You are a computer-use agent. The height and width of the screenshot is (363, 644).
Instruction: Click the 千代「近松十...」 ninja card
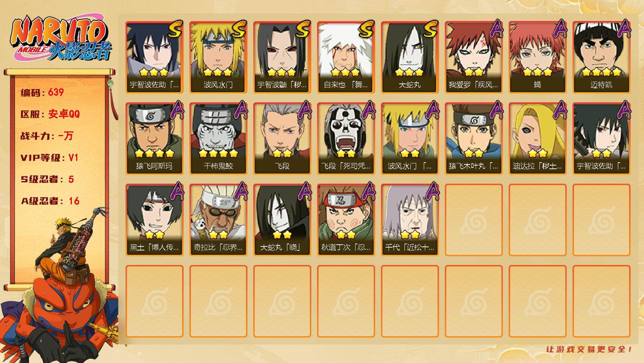410,220
